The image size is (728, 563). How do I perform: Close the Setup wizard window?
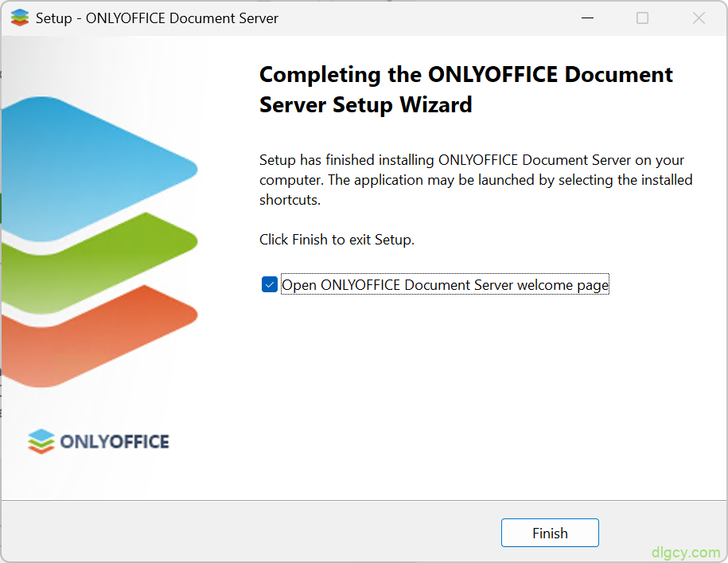pos(699,18)
